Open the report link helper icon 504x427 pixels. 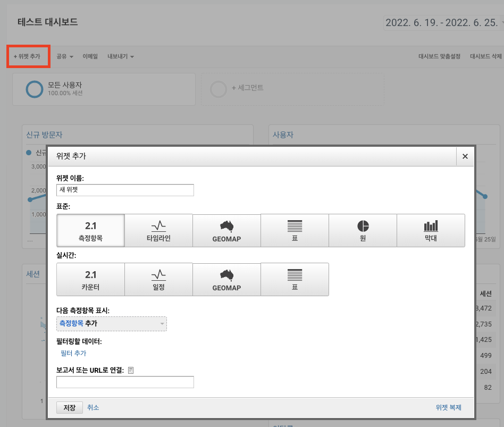point(130,370)
